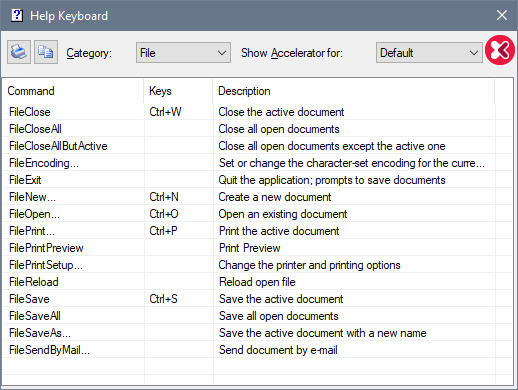
Task: Select the FileSave command
Action: (29, 299)
